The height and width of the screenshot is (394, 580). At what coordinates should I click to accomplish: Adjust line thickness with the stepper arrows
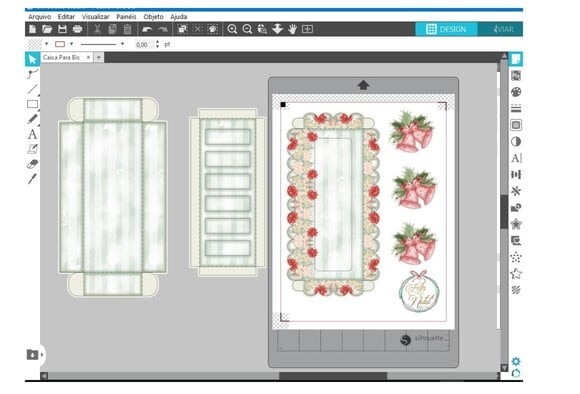[x=158, y=44]
